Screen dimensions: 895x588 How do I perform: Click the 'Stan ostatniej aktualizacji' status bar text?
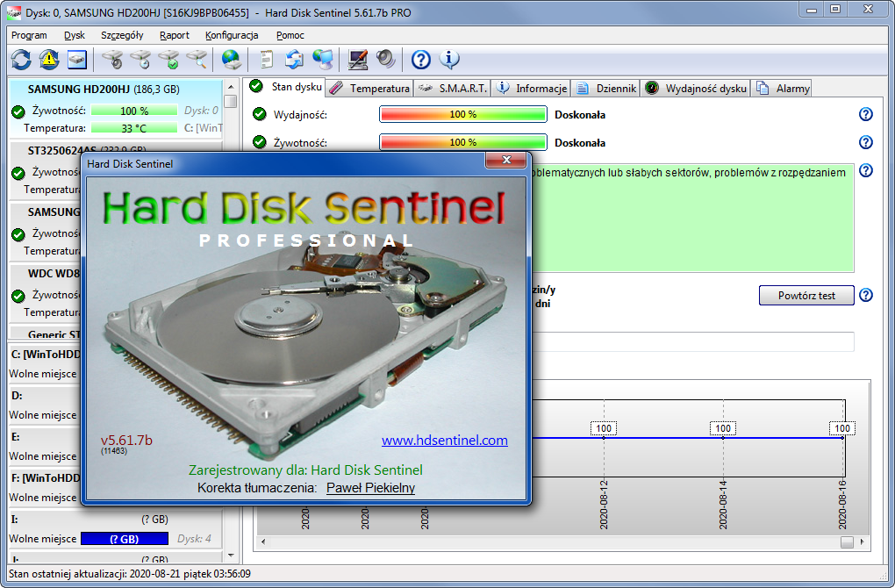point(130,574)
